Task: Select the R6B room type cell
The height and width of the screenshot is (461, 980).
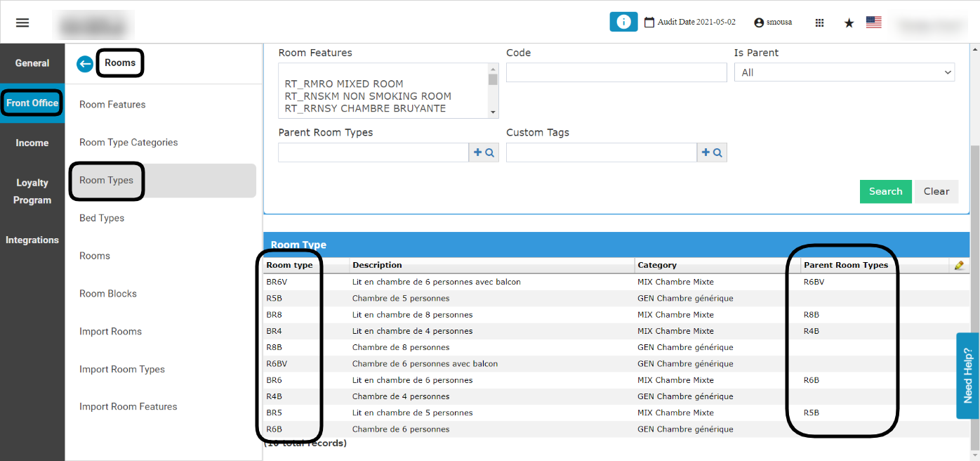Action: coord(274,429)
